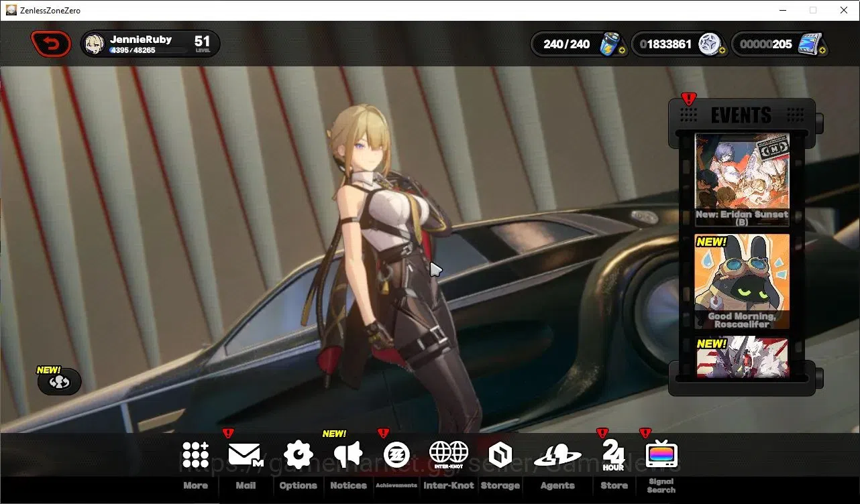Screen dimensions: 860x504
Task: Click the NEW swap icon on left
Action: tap(59, 381)
